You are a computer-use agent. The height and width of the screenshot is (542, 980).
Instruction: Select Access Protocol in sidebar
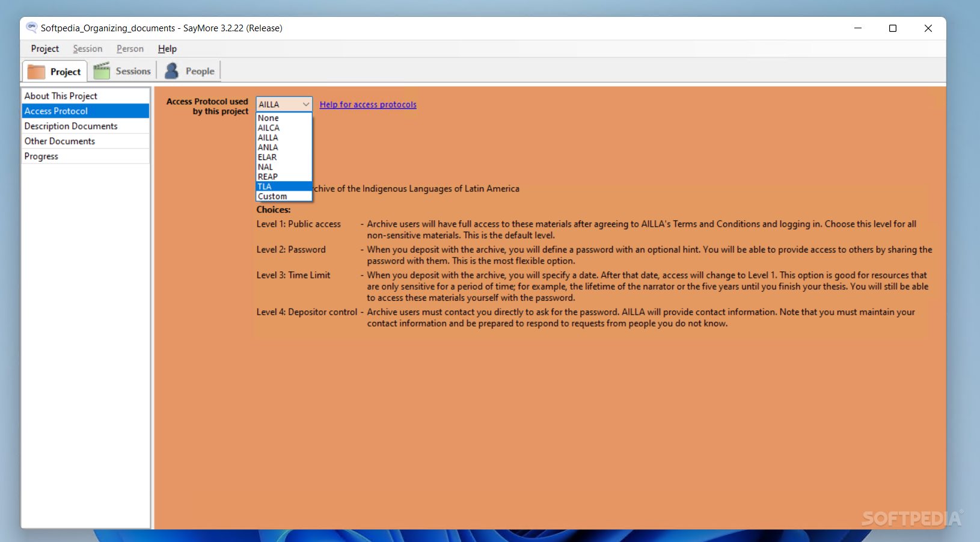pos(85,111)
